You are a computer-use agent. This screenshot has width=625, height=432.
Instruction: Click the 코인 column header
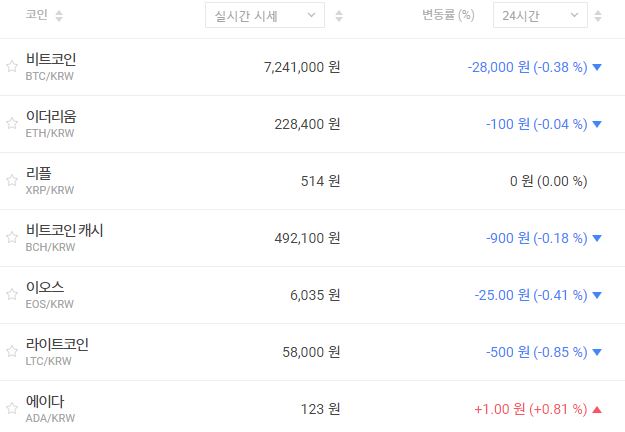click(x=37, y=16)
